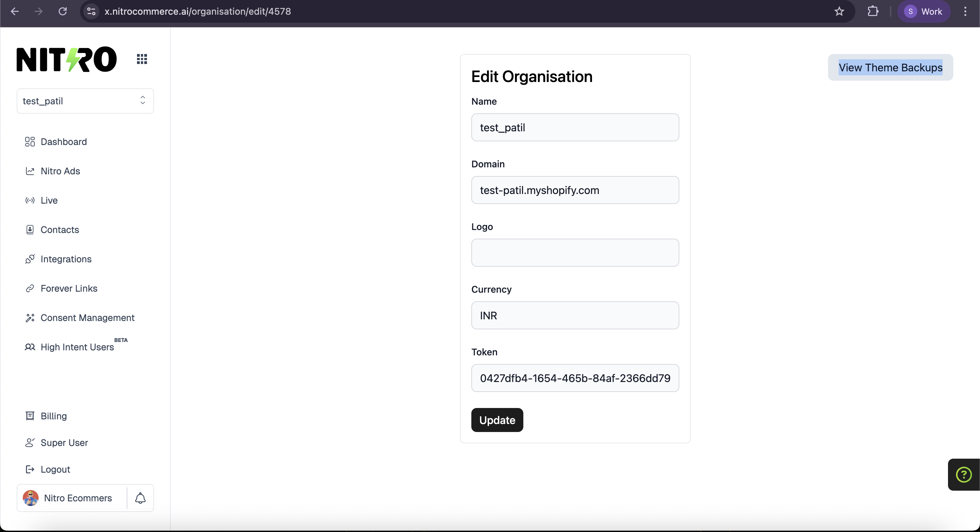The width and height of the screenshot is (980, 532).
Task: Click the Logout icon
Action: (x=30, y=469)
